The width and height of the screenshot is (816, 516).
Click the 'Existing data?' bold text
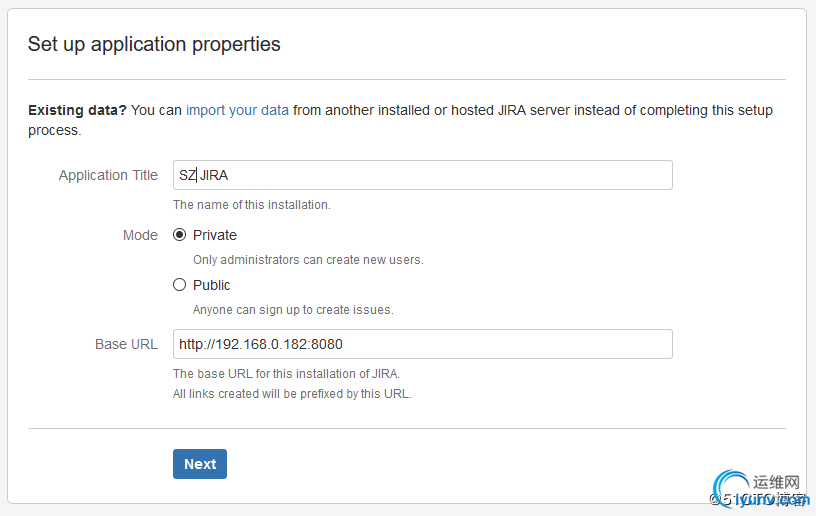pyautogui.click(x=78, y=110)
